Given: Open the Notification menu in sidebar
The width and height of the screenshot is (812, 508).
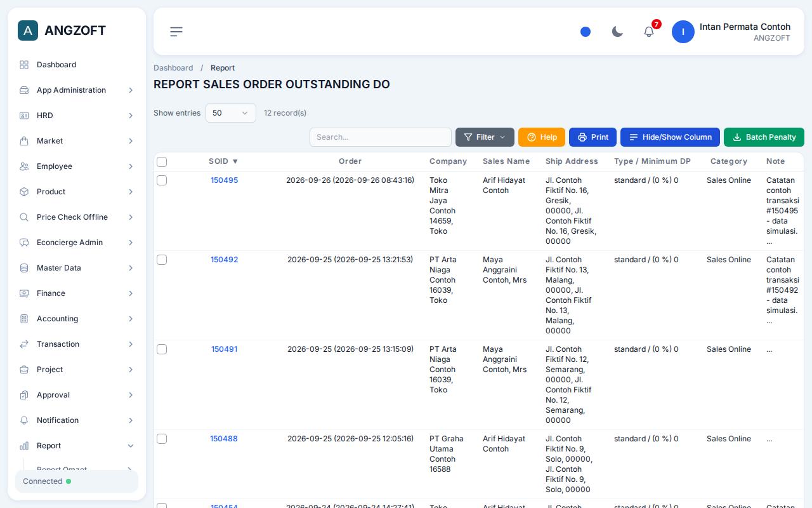Looking at the screenshot, I should pos(77,420).
